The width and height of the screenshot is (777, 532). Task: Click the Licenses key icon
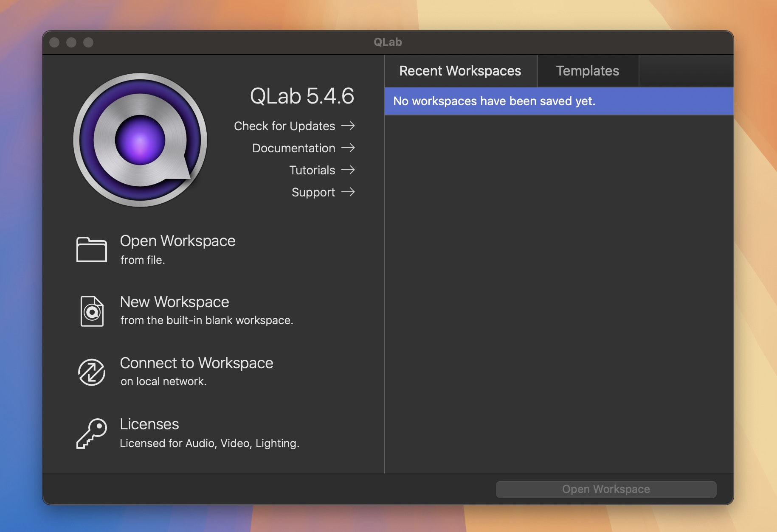[x=92, y=433]
